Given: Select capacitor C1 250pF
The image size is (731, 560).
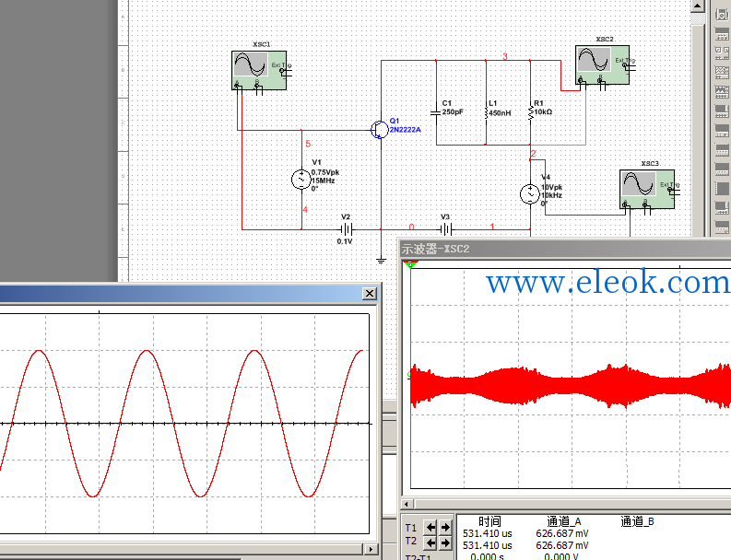Looking at the screenshot, I should pyautogui.click(x=436, y=112).
